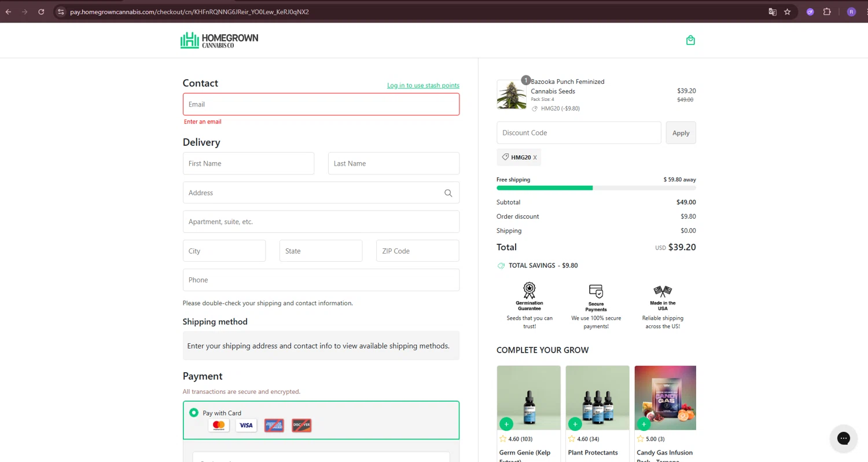This screenshot has width=868, height=462.
Task: Click the Mastercard payment icon
Action: tap(219, 426)
